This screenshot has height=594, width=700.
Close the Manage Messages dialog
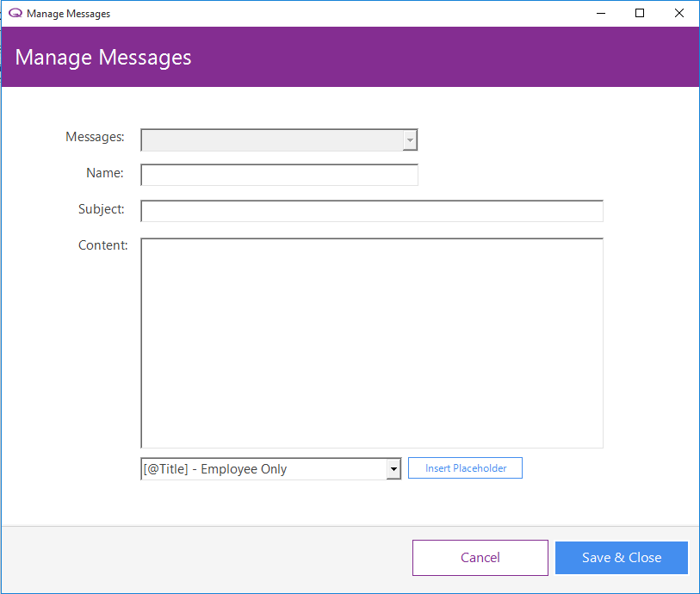pos(679,13)
